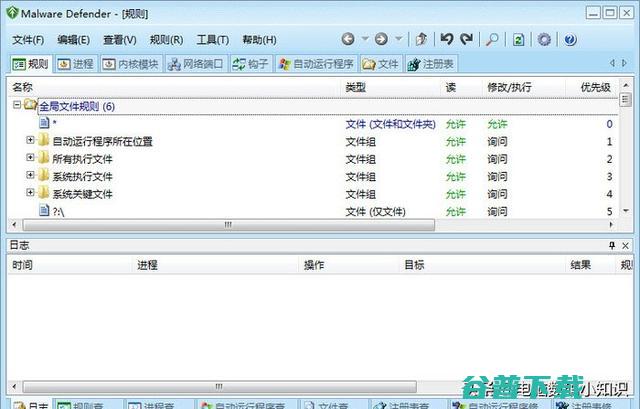
Task: Switch to the 进程 tab
Action: coord(76,64)
